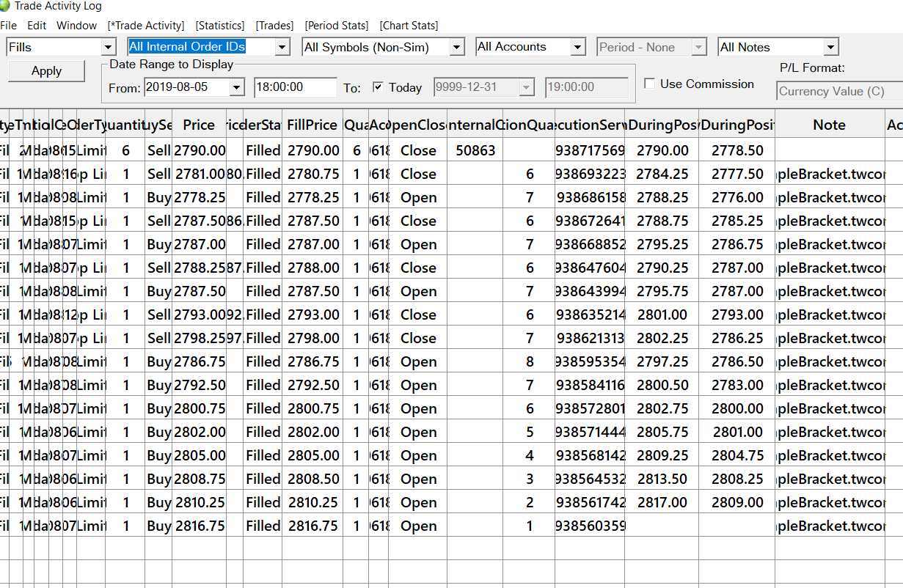Viewport: 903px width, 588px height.
Task: Switch to the [Trades] tab
Action: tap(274, 26)
